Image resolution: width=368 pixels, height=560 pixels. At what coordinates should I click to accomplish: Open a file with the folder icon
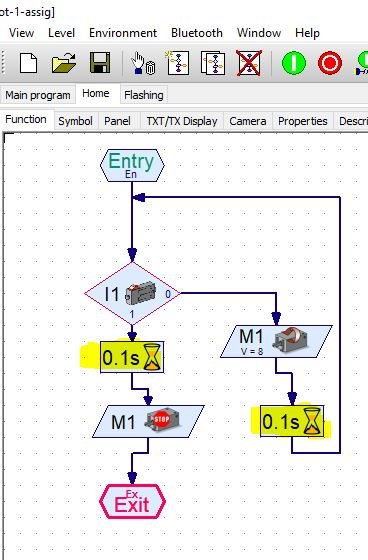[64, 63]
